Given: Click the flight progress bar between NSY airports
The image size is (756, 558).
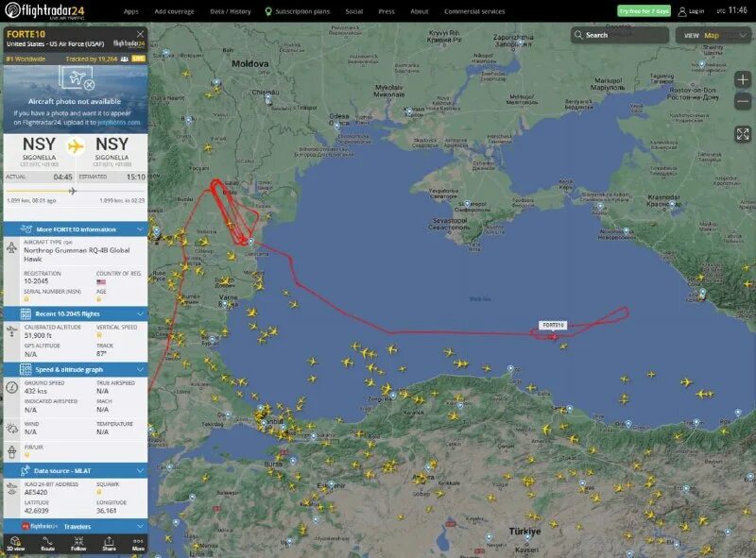Looking at the screenshot, I should click(x=71, y=191).
